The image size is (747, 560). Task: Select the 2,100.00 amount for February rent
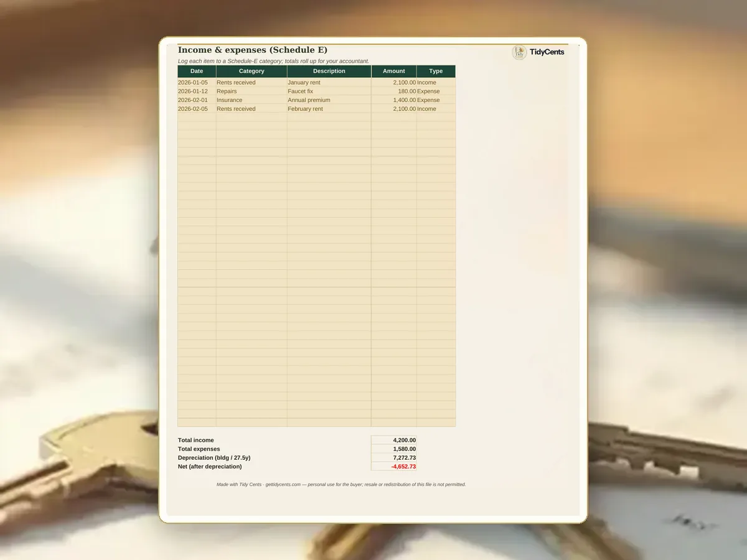pos(394,109)
